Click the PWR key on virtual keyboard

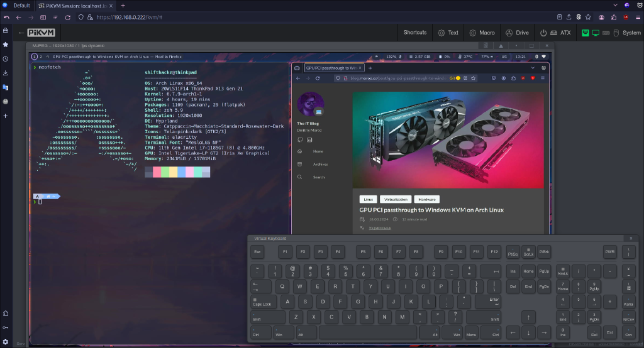click(x=610, y=252)
